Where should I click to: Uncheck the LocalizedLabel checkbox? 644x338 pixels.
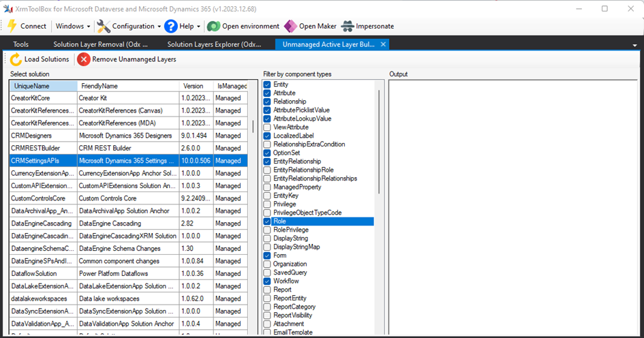pyautogui.click(x=267, y=136)
